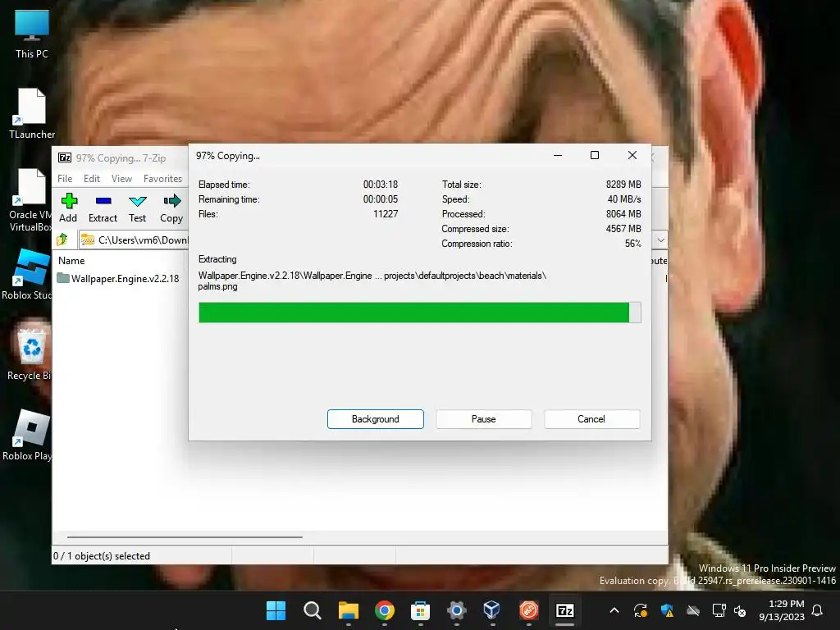Click the C:\Users\vm6 path field
This screenshot has height=630, width=840.
tap(134, 240)
